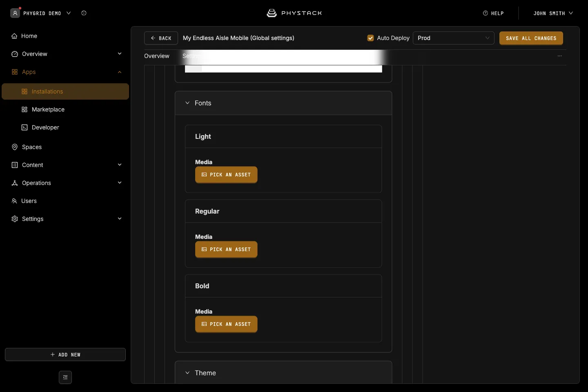588x392 pixels.
Task: Open the Spaces location pin icon
Action: pos(15,147)
